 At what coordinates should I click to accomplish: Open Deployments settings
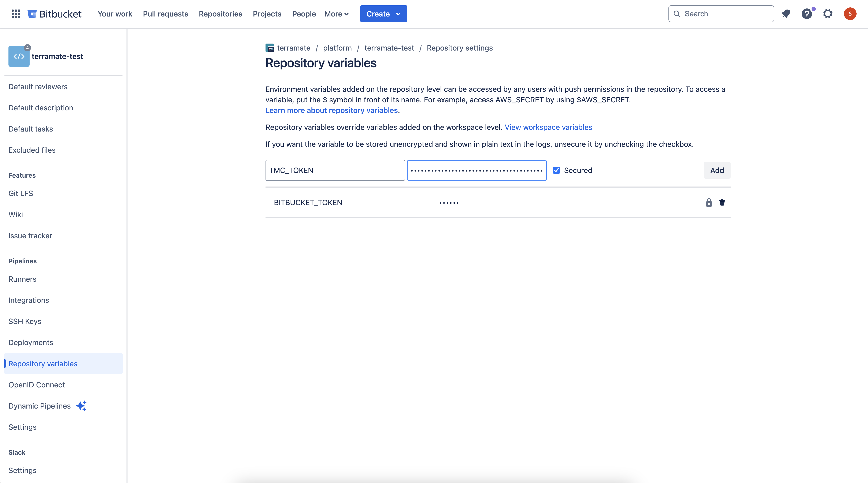(x=31, y=342)
